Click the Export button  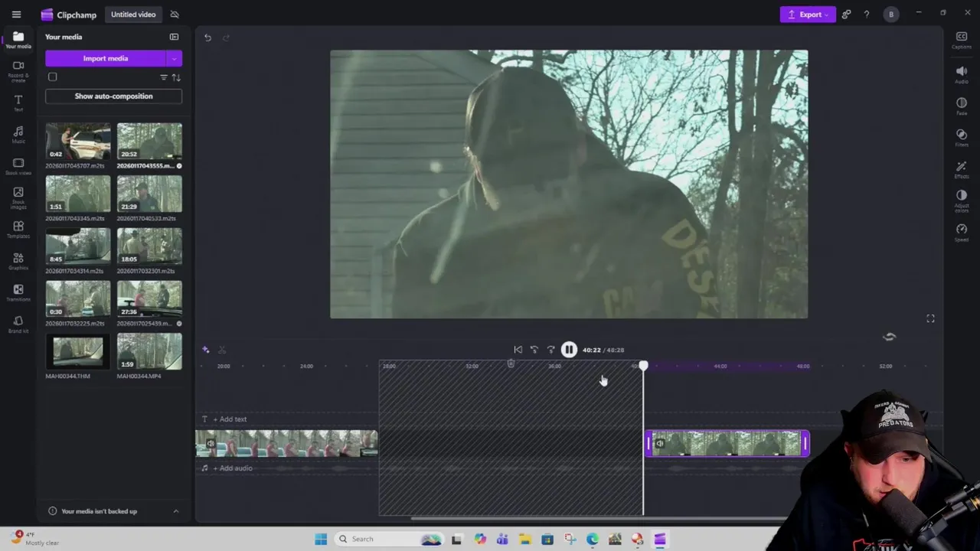(x=808, y=15)
